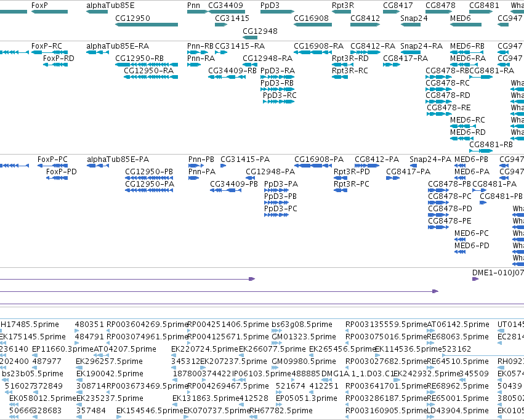Select the IP06103.5prime EST label

261,373
